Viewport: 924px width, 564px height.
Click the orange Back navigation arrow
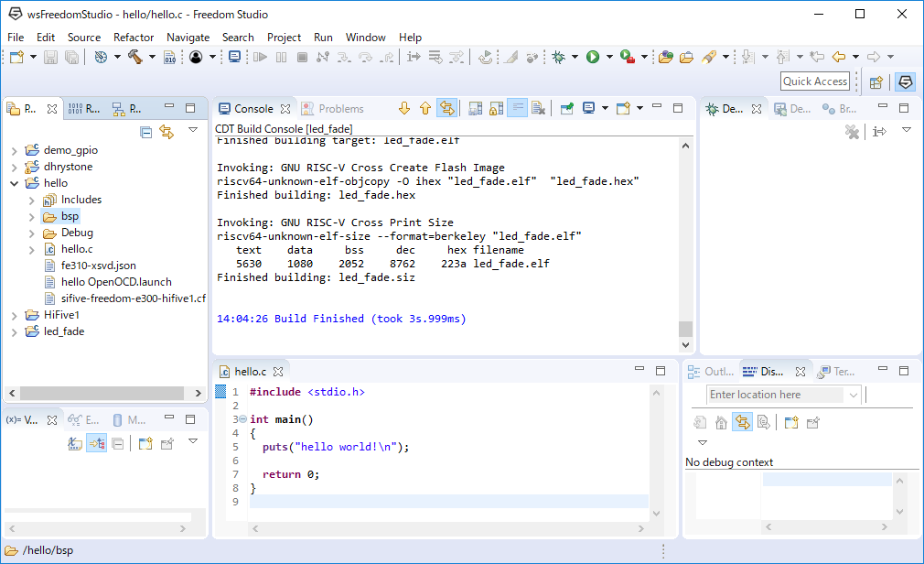tap(838, 58)
